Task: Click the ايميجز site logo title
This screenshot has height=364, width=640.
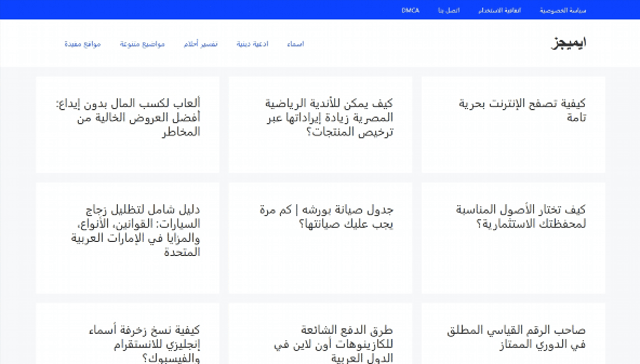Action: [568, 43]
